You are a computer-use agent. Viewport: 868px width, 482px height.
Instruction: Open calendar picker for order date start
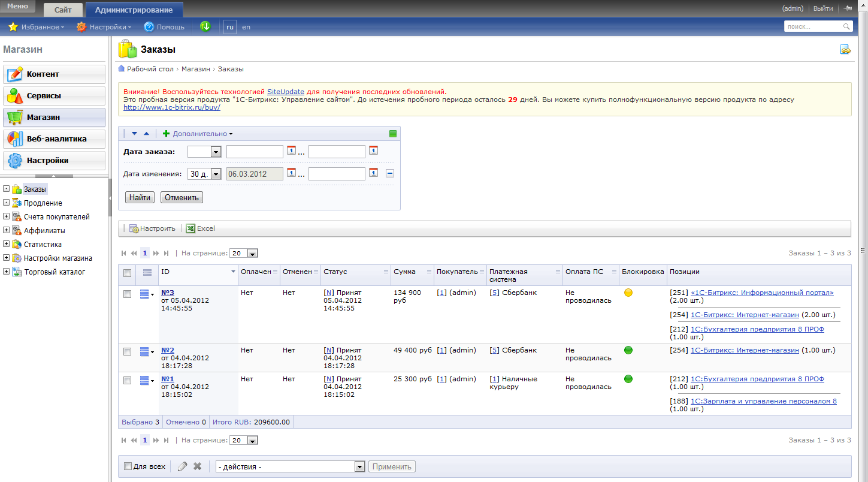pyautogui.click(x=292, y=151)
